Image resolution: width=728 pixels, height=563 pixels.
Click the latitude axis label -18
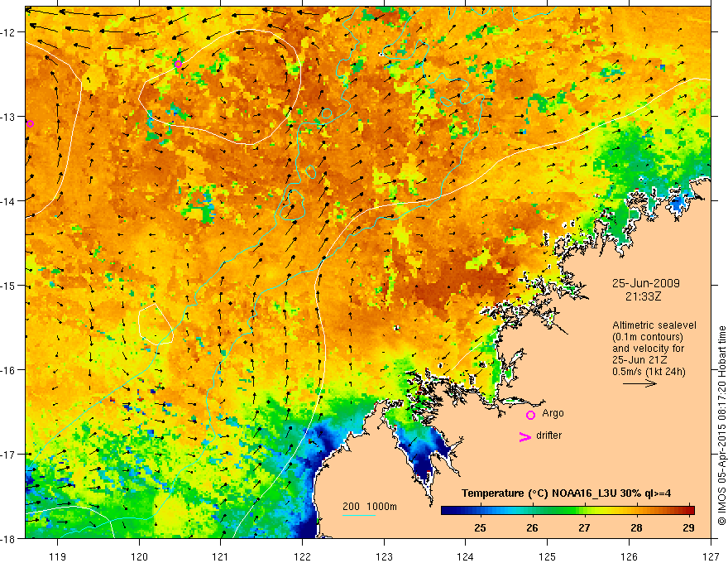click(x=9, y=539)
